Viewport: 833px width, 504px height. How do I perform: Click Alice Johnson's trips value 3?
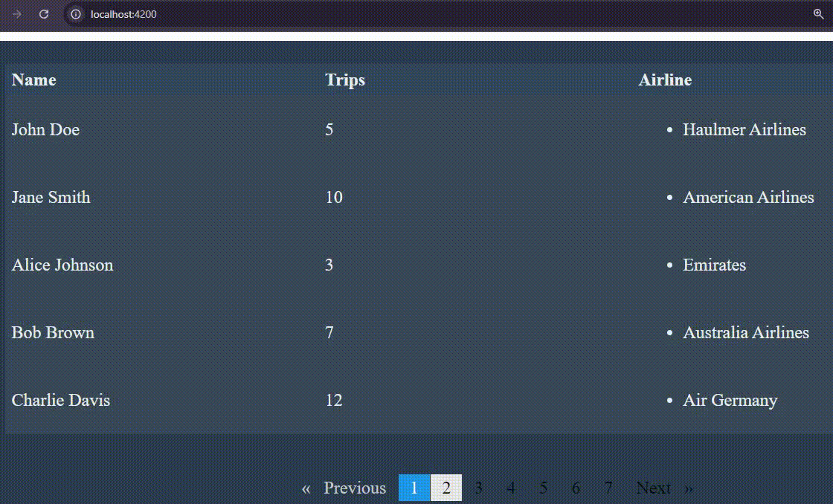pyautogui.click(x=329, y=265)
